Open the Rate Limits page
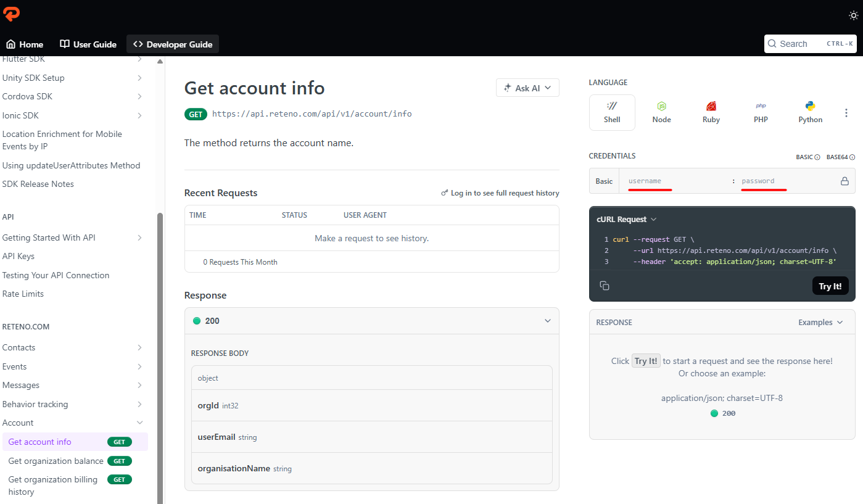 (23, 294)
